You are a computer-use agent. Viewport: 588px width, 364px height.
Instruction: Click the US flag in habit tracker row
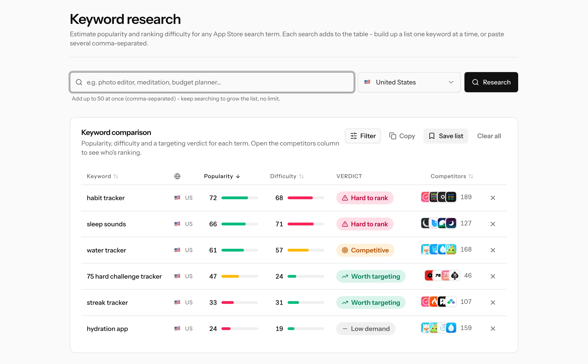coord(177,197)
